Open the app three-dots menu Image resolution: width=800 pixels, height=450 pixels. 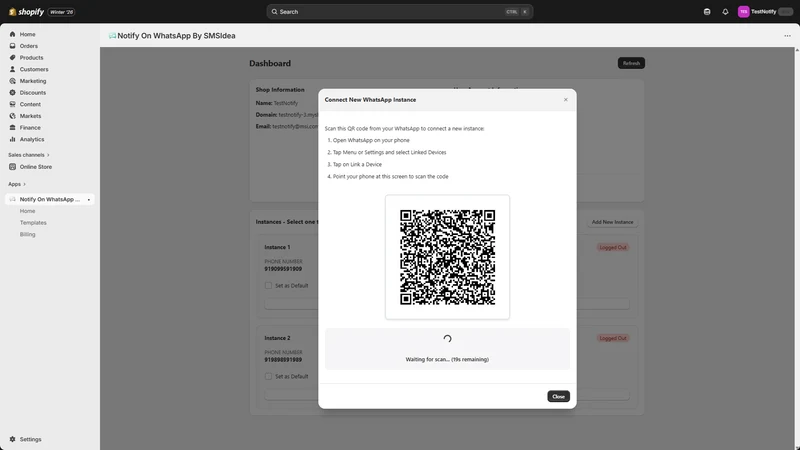click(787, 36)
